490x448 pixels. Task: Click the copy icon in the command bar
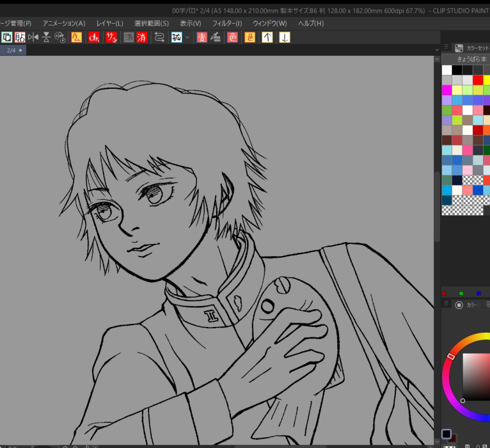click(x=7, y=38)
